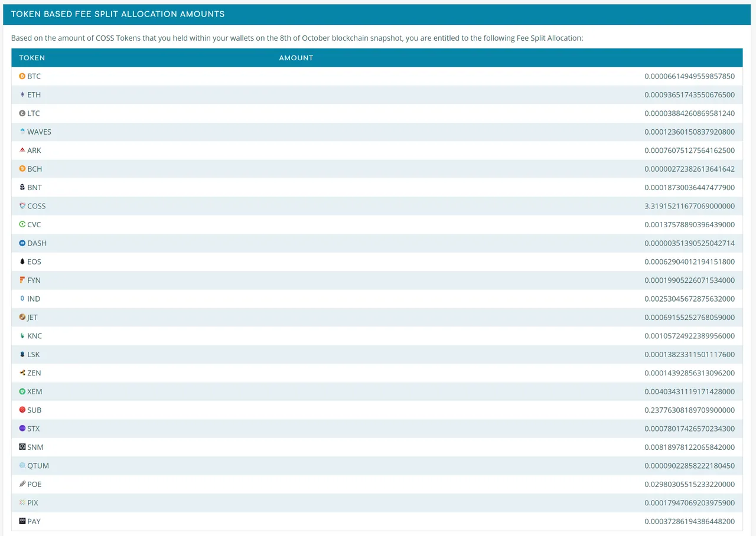Viewport: 756px width, 536px height.
Task: Select the XEM amount 0.00403431119171428000
Action: (689, 391)
